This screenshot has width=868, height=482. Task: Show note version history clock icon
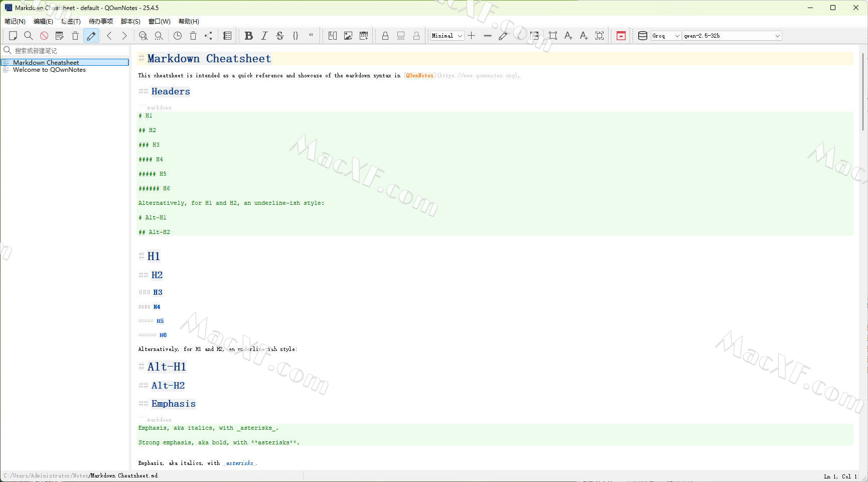coord(178,36)
